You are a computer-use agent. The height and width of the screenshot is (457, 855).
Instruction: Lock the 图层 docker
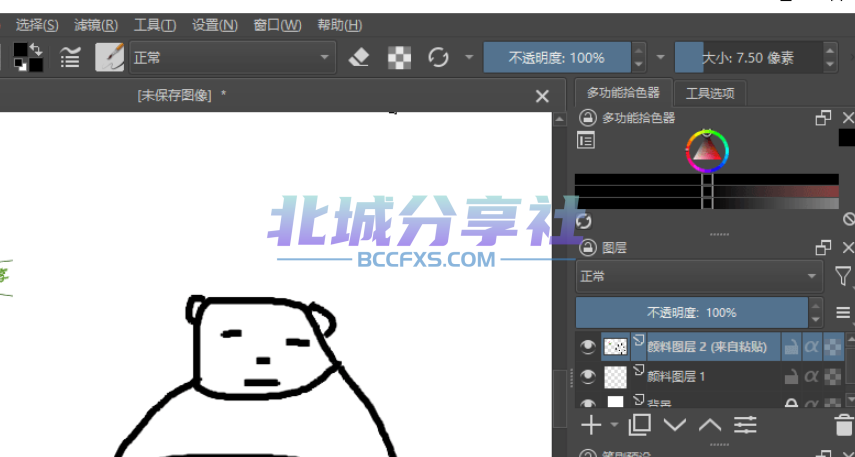click(587, 248)
